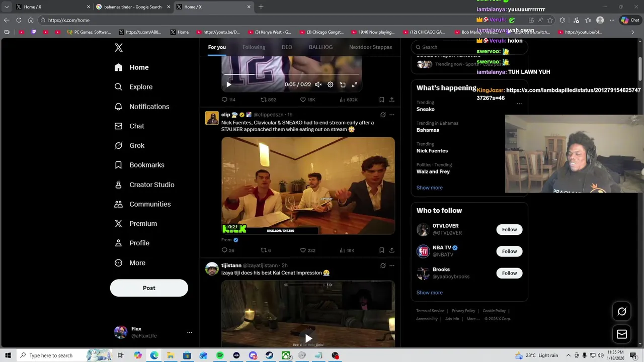Expand the More footer links menu

tap(473, 319)
